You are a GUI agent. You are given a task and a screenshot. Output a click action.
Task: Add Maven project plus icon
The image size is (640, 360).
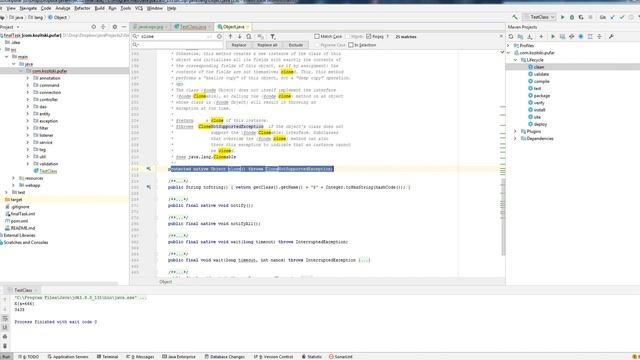pyautogui.click(x=541, y=36)
